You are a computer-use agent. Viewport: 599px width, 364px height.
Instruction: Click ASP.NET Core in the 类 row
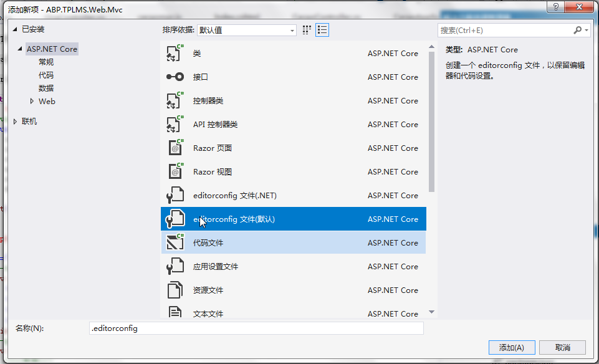(393, 53)
